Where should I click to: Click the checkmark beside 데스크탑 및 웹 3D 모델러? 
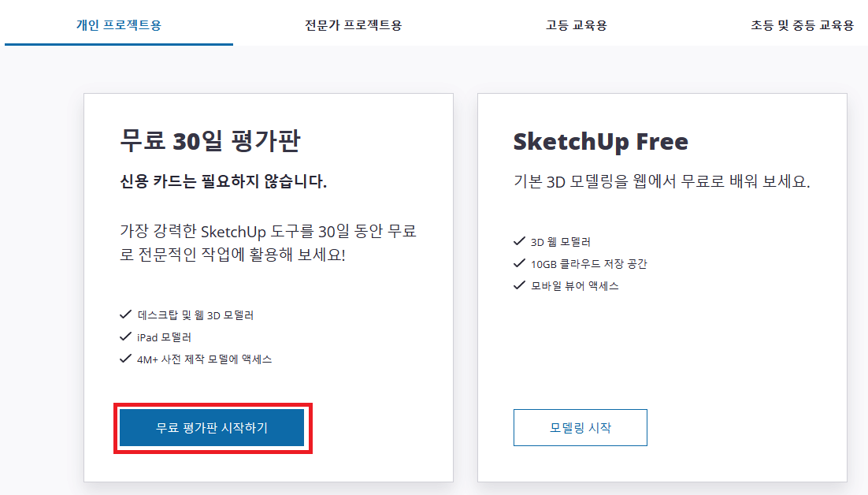[x=125, y=314]
